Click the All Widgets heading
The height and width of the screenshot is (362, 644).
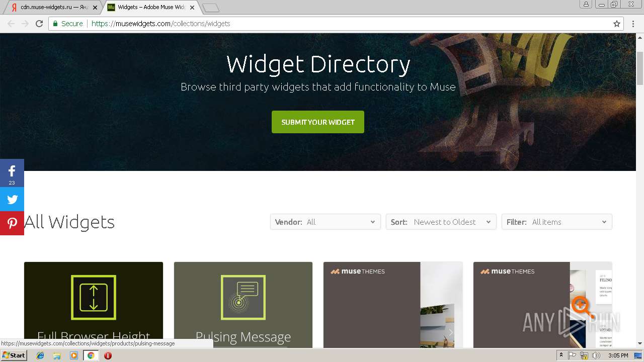point(69,222)
